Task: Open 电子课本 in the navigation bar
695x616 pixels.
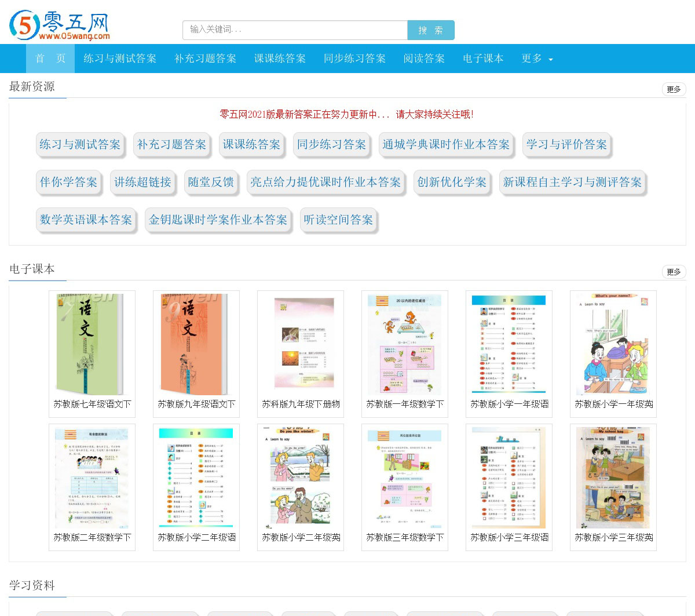Action: 483,59
